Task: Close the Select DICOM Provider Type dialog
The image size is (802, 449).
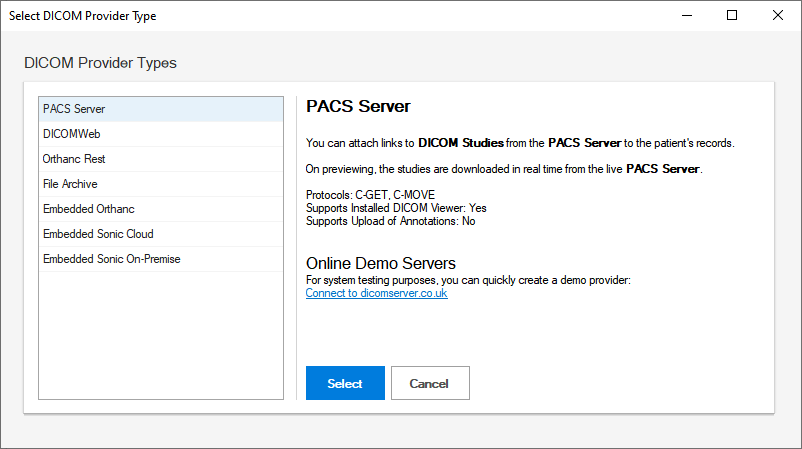Action: click(778, 15)
